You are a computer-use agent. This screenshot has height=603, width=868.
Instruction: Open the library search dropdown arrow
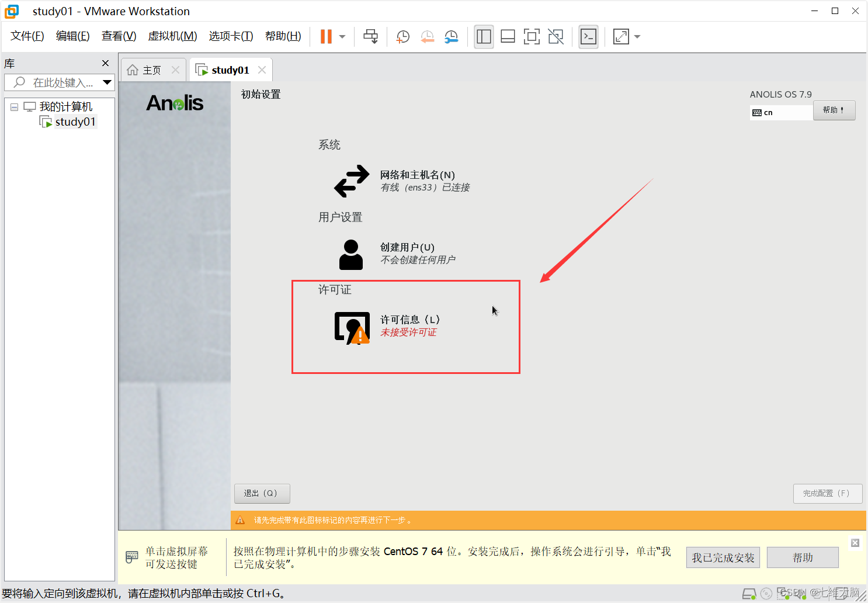tap(107, 82)
